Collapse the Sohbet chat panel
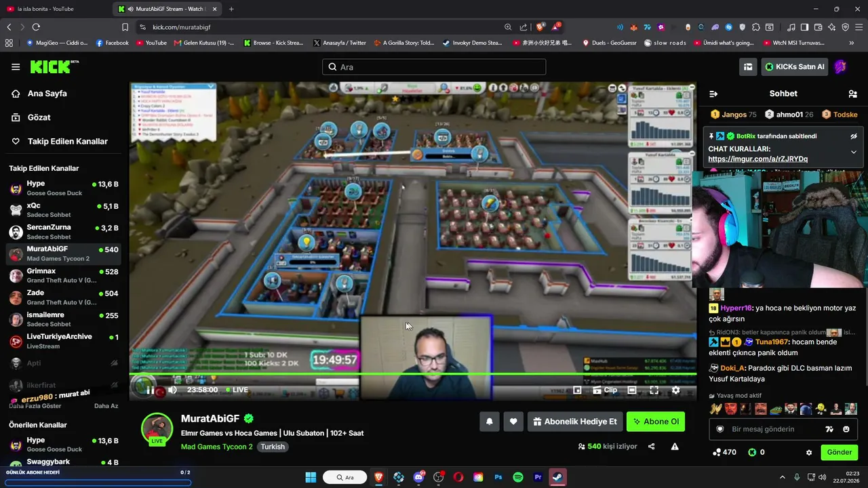This screenshot has width=868, height=488. point(713,94)
